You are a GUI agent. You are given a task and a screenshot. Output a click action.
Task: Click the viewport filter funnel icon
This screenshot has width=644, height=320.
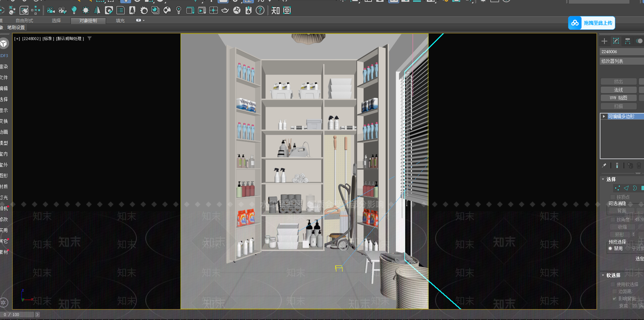tap(89, 39)
